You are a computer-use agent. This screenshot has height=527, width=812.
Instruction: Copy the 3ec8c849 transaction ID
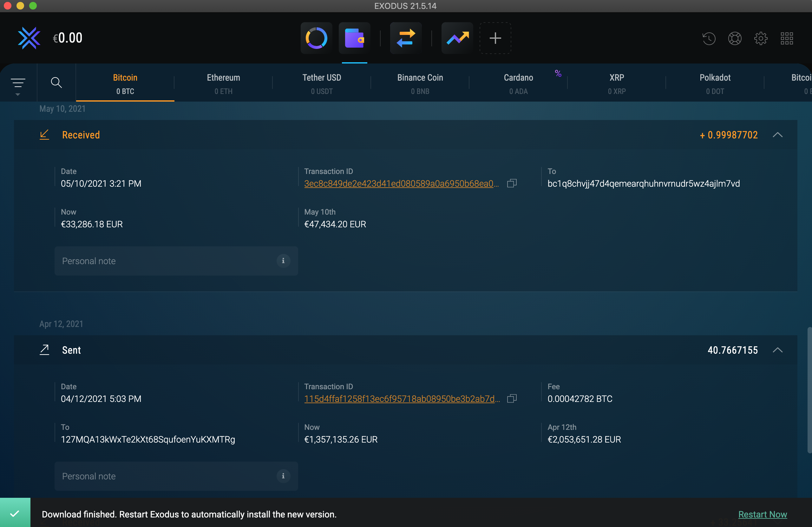pos(512,183)
